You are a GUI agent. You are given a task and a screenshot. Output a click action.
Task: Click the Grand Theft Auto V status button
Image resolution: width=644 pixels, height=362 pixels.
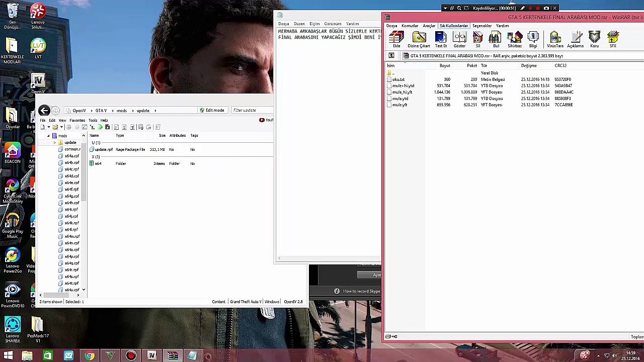click(246, 302)
